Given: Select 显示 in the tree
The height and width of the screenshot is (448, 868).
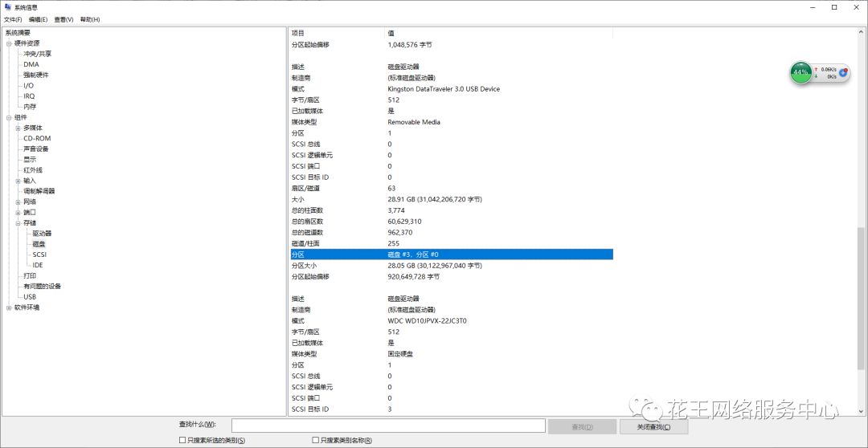Looking at the screenshot, I should [x=30, y=160].
